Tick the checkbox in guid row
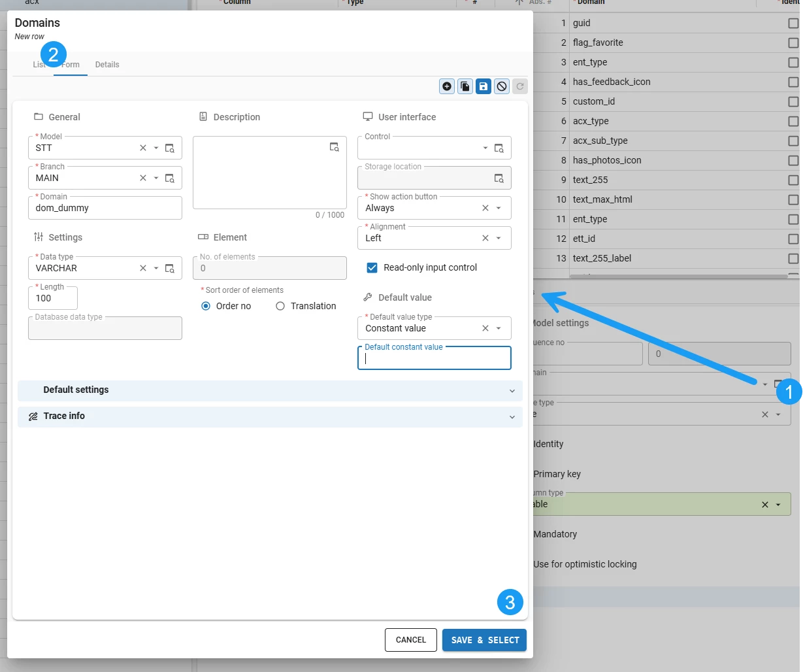 point(793,24)
